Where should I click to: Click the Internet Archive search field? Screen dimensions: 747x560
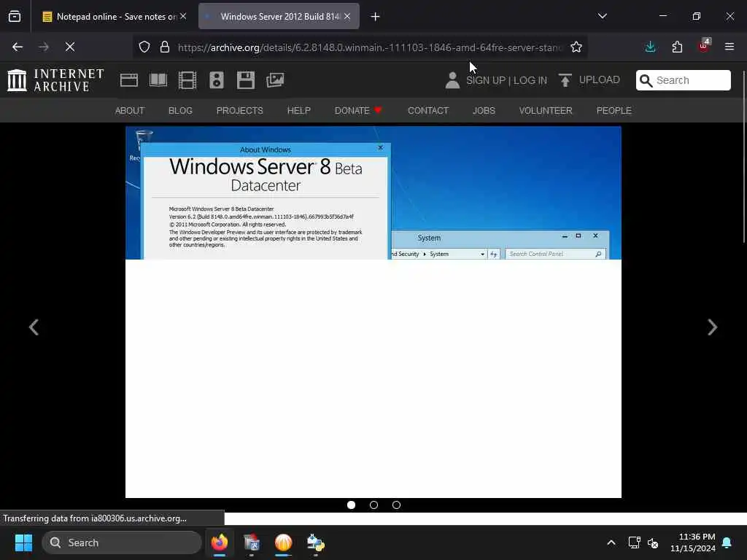[683, 80]
